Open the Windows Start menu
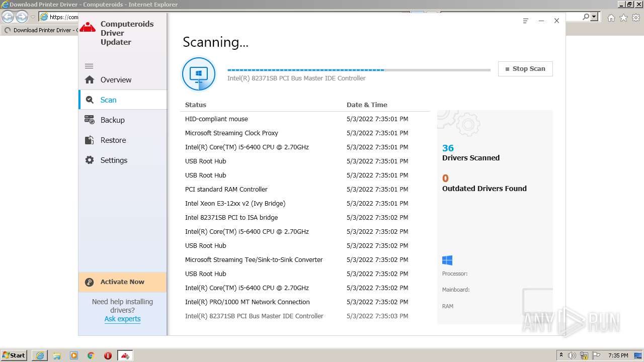This screenshot has width=644, height=362. [14, 355]
